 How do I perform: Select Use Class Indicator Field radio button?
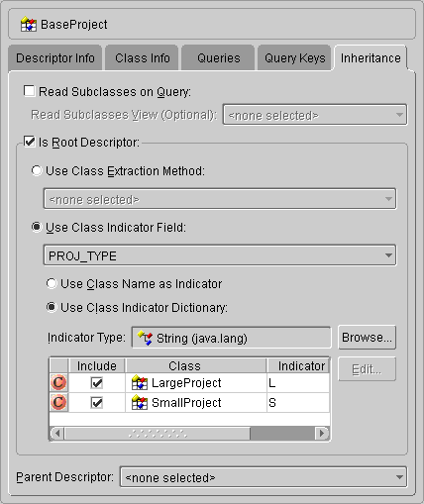tap(37, 227)
